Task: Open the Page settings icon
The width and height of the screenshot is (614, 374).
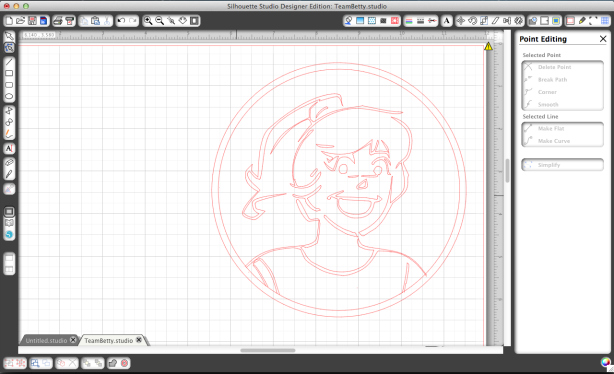Action: coord(544,21)
